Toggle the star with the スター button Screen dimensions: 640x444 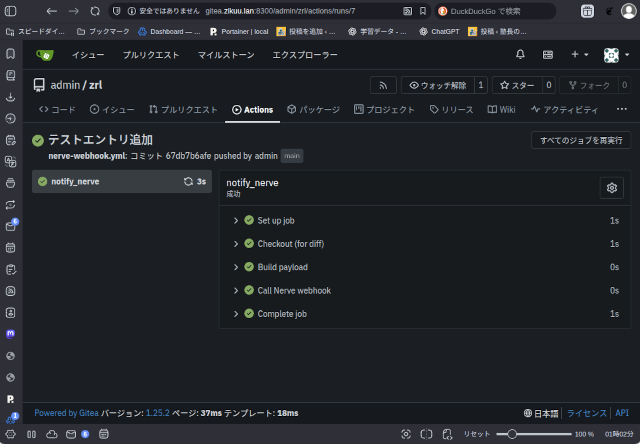pos(519,86)
